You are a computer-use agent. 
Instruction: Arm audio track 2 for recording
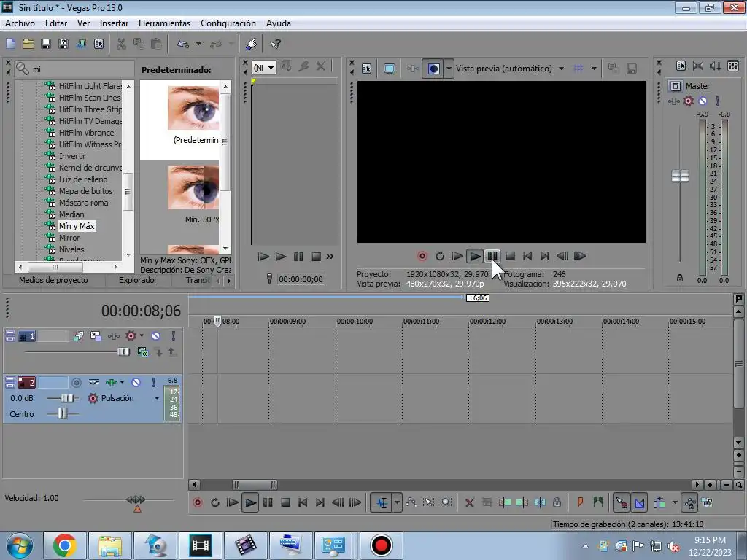point(76,382)
